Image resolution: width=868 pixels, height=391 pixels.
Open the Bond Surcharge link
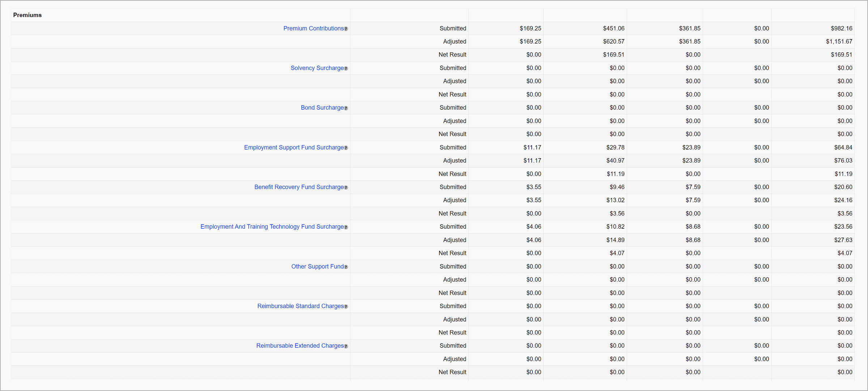[x=322, y=108]
